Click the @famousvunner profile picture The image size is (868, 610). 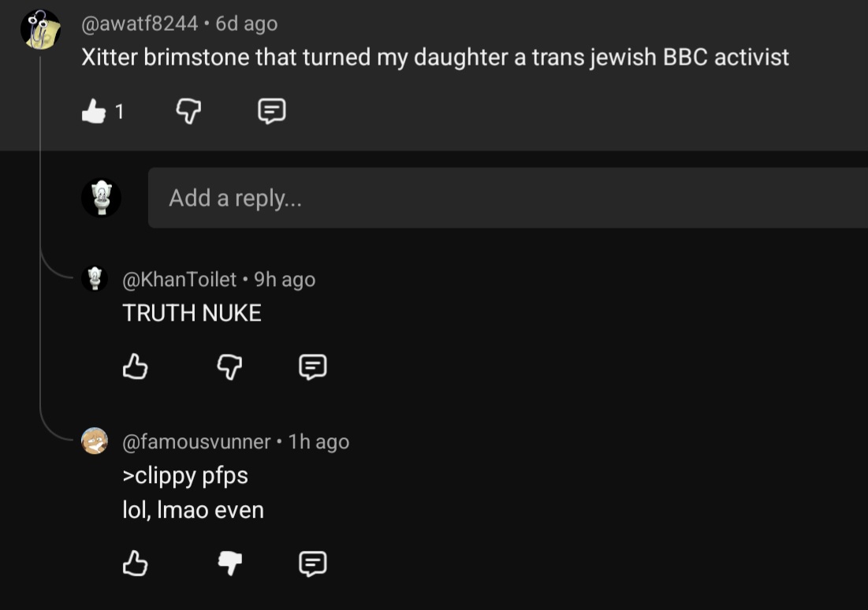pyautogui.click(x=95, y=441)
